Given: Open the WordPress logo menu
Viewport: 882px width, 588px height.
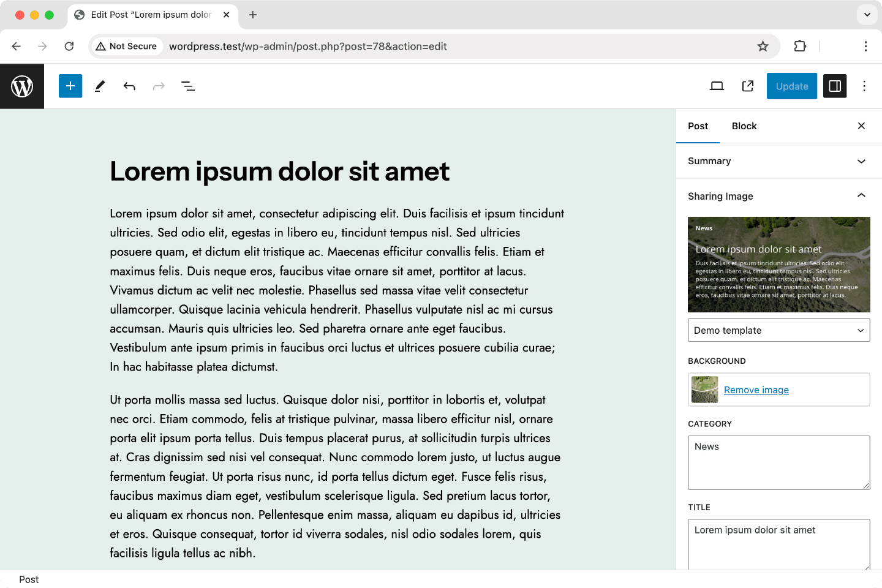Looking at the screenshot, I should 22,86.
